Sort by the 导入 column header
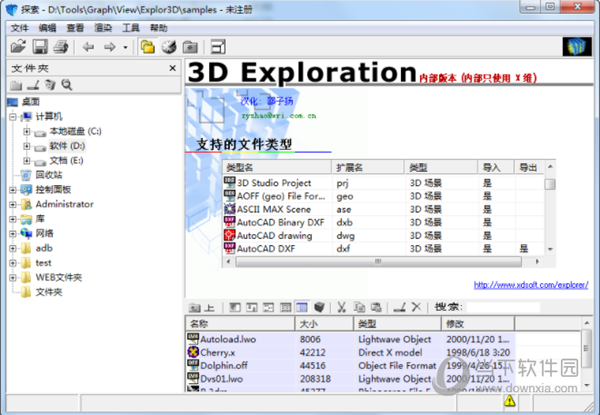The image size is (600, 415). tap(495, 167)
